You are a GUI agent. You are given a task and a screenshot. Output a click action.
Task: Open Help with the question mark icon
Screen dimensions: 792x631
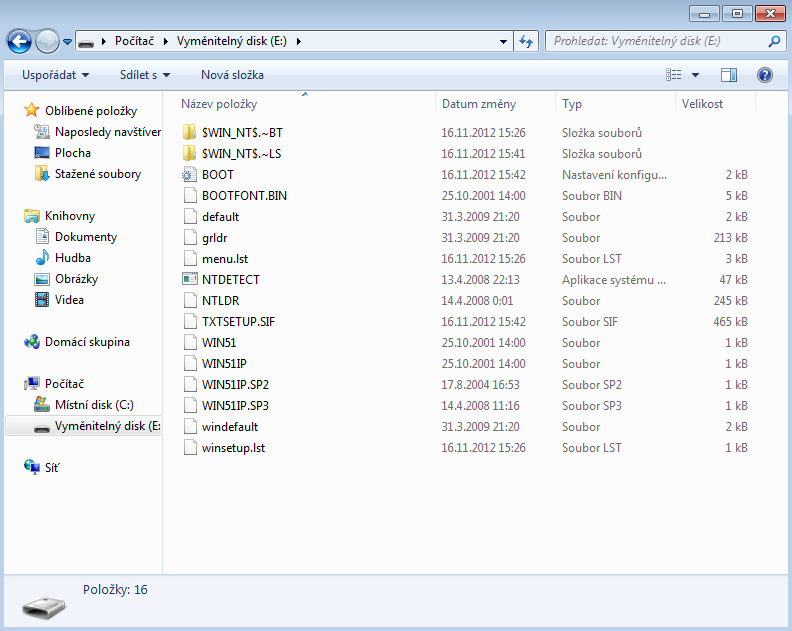coord(765,75)
